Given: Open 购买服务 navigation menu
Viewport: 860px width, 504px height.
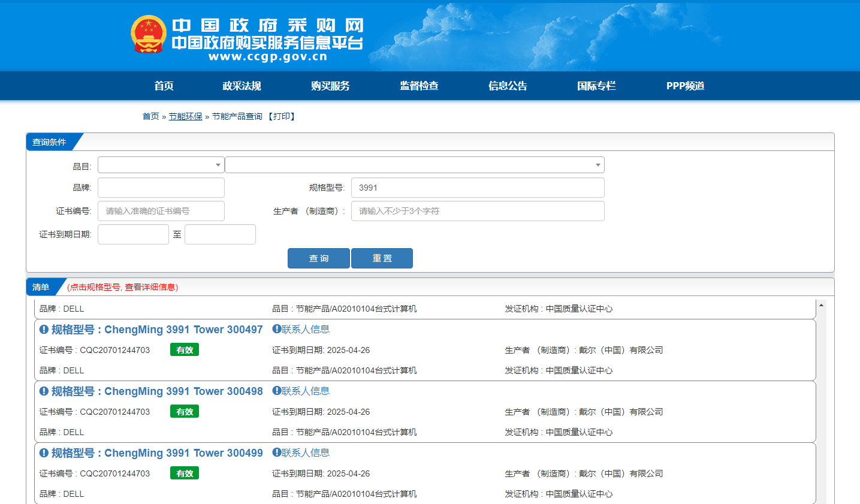Looking at the screenshot, I should 330,86.
